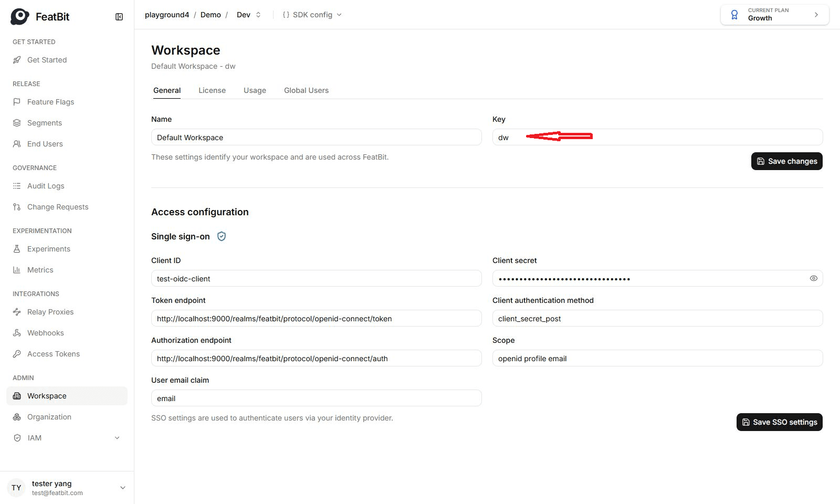Click the Relay Proxies icon

(17, 312)
